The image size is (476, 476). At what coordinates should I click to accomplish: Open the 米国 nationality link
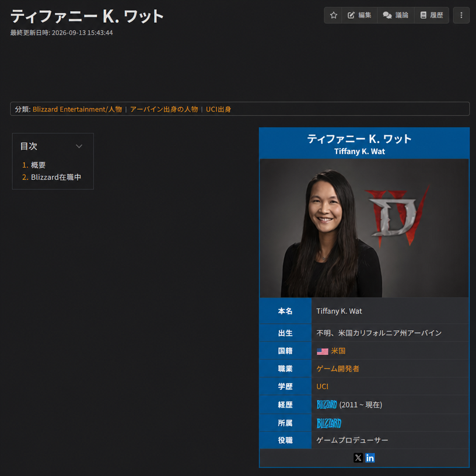[x=338, y=351]
